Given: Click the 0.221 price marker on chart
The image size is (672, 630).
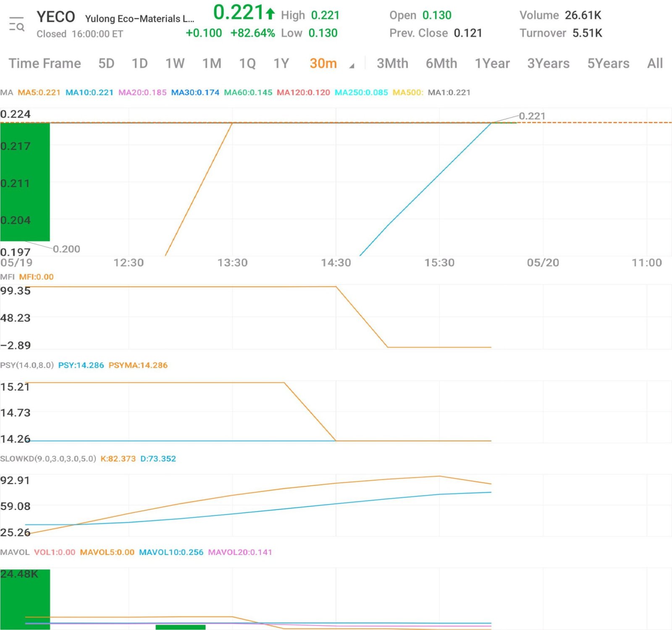Looking at the screenshot, I should [532, 116].
